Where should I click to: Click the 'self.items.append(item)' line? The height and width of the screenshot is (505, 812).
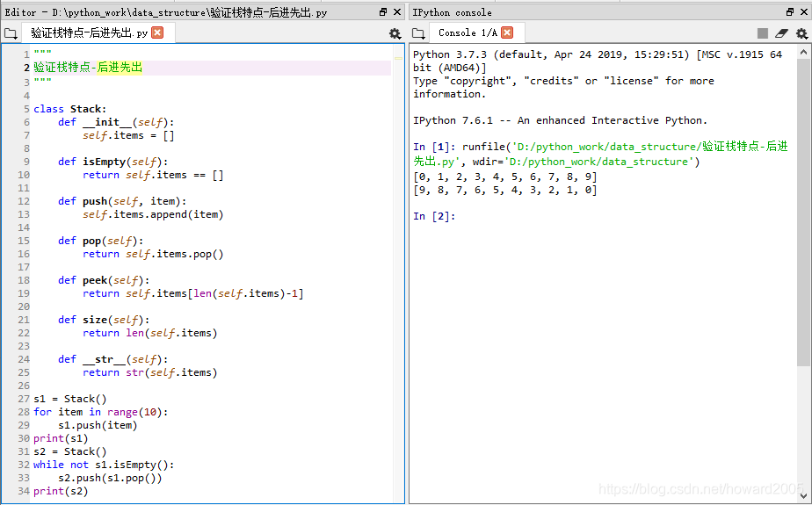point(153,214)
